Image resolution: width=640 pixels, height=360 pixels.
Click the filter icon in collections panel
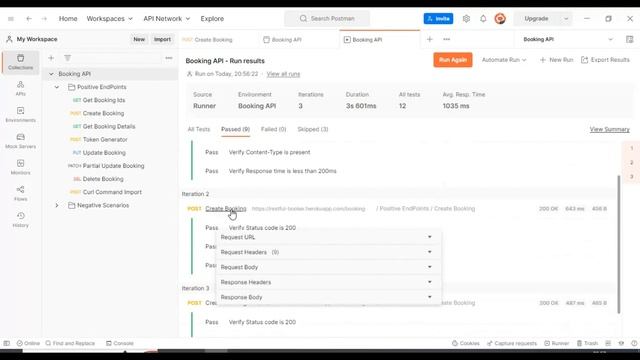[x=68, y=58]
